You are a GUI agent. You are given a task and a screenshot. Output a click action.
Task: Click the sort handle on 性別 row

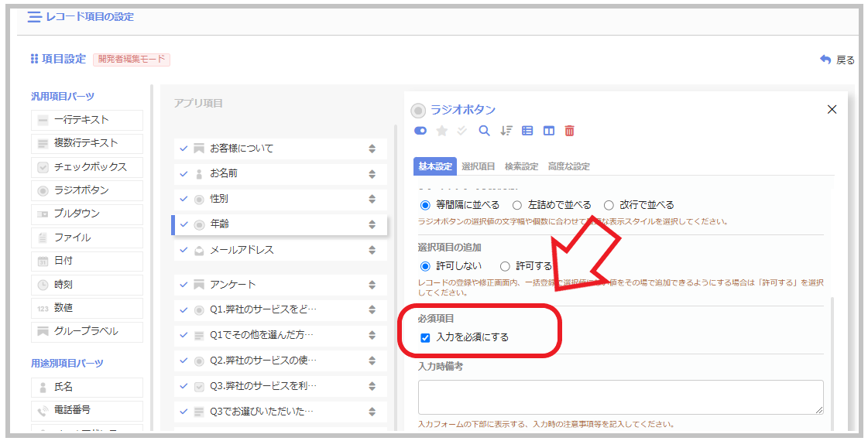coord(372,199)
